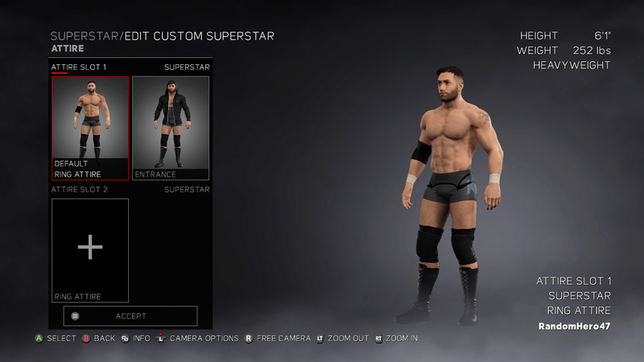Click the Info view button icon
Screen dimensions: 644x362
(x=125, y=338)
